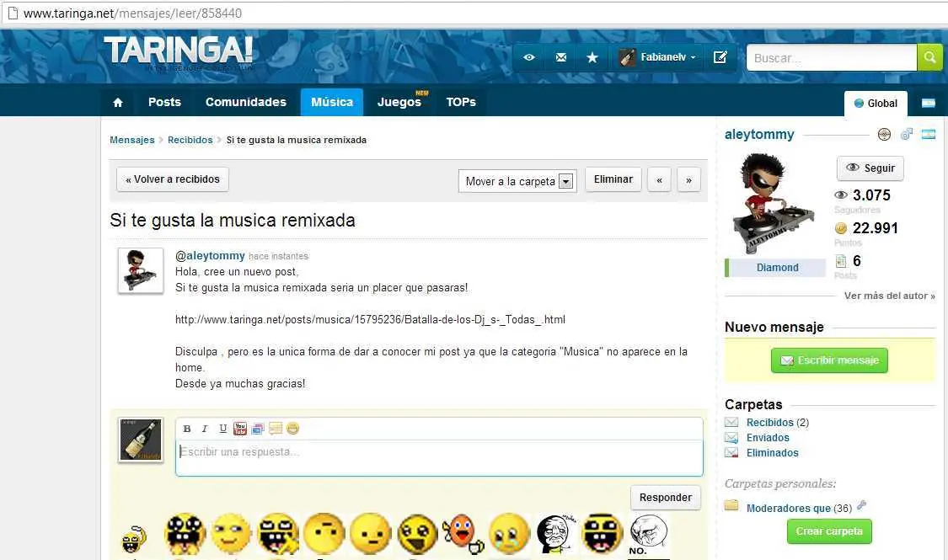Image resolution: width=948 pixels, height=560 pixels.
Task: Open the @aleytommy sender link
Action: (x=210, y=255)
